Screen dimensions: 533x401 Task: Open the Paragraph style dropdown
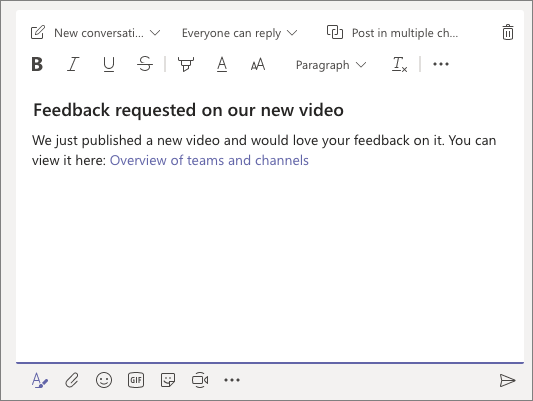click(x=331, y=65)
